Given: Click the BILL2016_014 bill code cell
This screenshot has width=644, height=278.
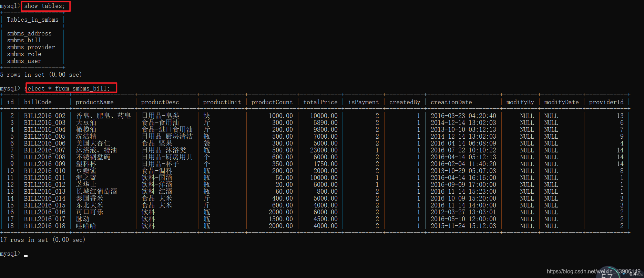Looking at the screenshot, I should (45, 199).
